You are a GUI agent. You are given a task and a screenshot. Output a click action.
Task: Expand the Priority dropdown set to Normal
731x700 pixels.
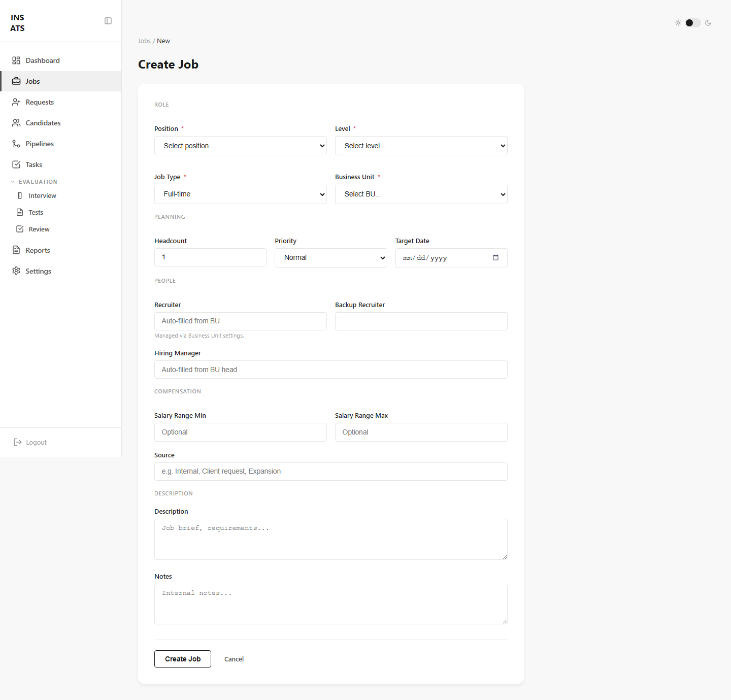pos(331,258)
